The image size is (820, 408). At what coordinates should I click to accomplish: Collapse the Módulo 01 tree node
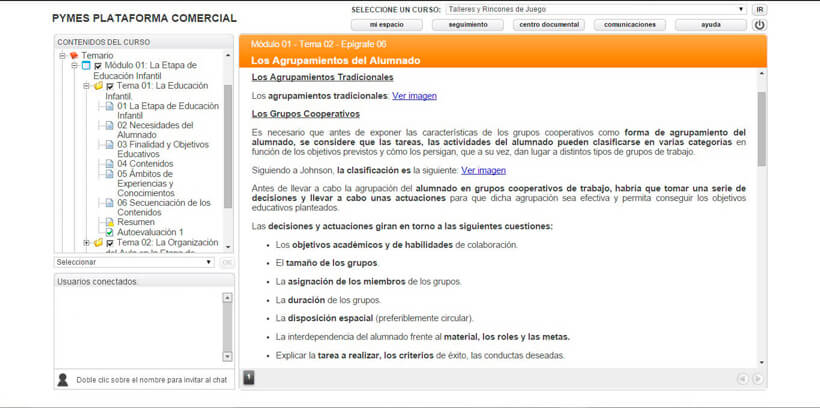[x=74, y=66]
